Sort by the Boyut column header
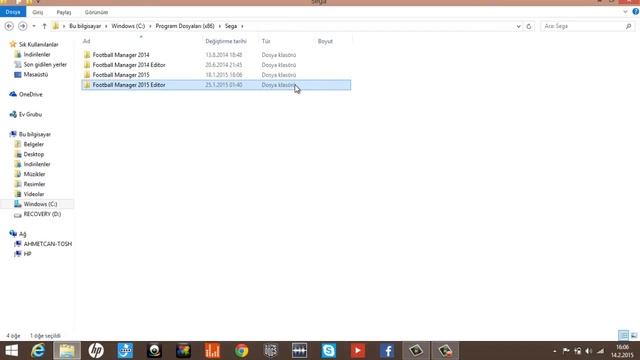The width and height of the screenshot is (640, 360). (x=325, y=41)
